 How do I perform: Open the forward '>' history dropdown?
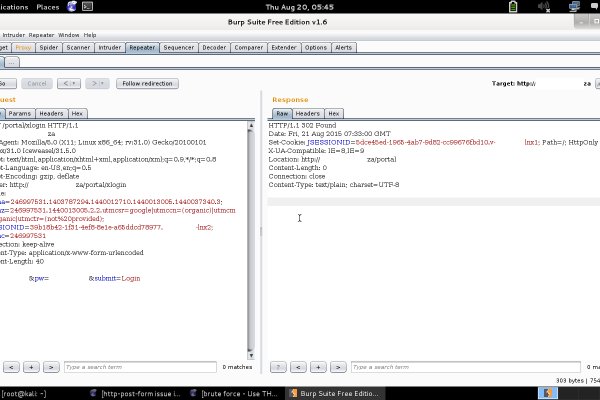click(97, 83)
